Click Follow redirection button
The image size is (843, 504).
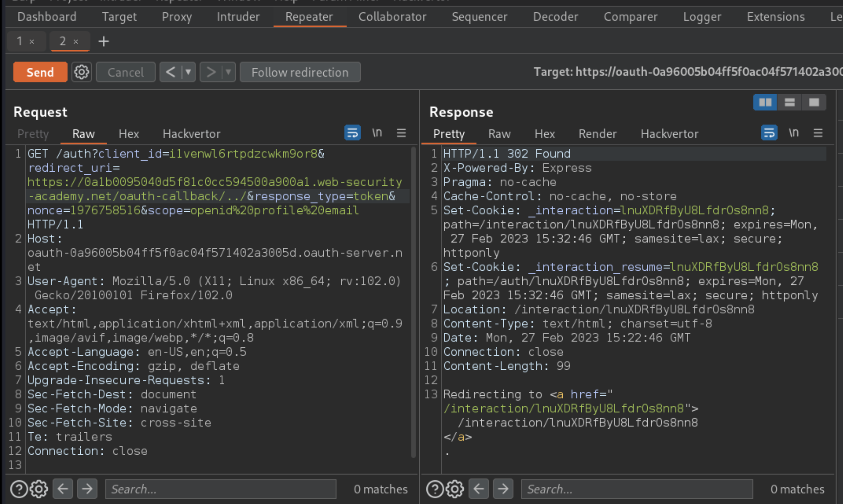pyautogui.click(x=300, y=72)
